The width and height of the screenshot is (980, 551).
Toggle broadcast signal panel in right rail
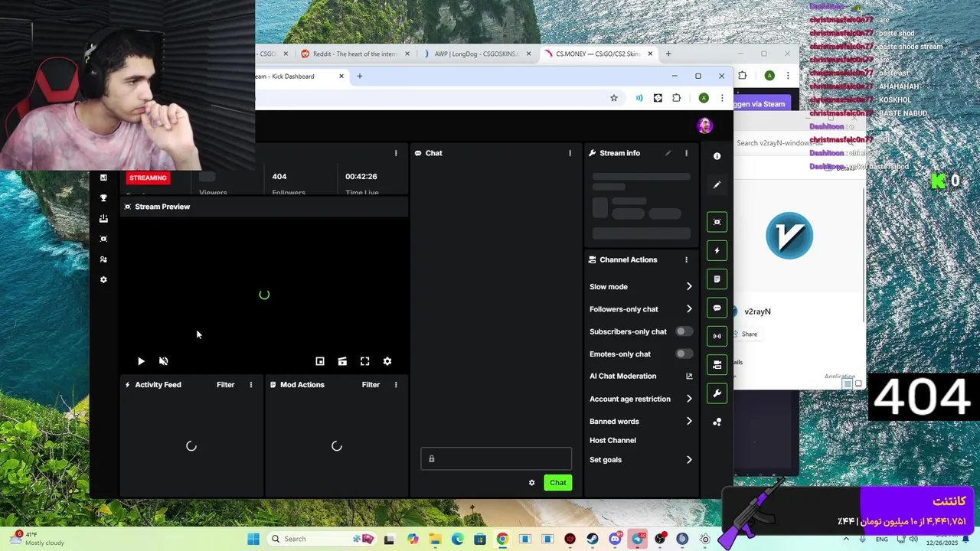coord(717,336)
